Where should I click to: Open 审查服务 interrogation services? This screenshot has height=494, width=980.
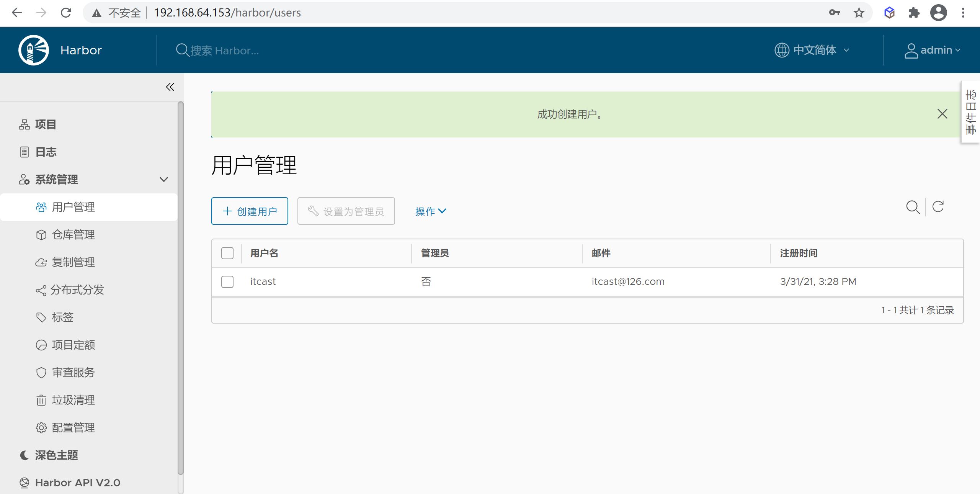pyautogui.click(x=73, y=372)
